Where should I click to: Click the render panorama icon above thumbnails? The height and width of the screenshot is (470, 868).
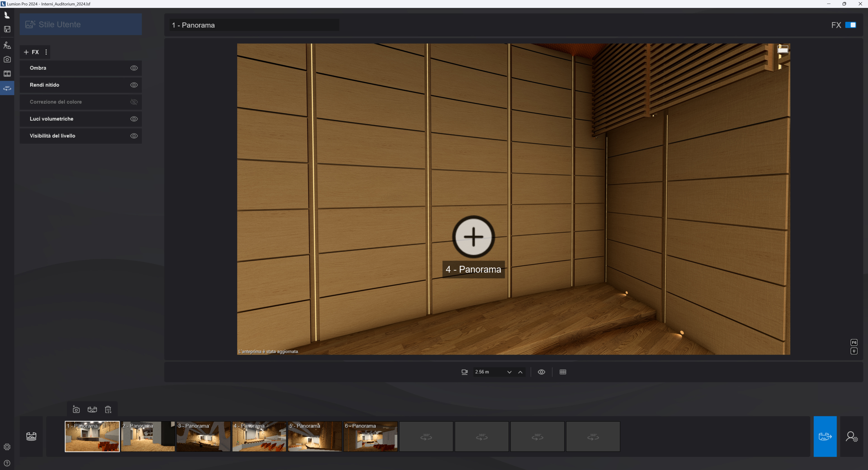coord(92,410)
